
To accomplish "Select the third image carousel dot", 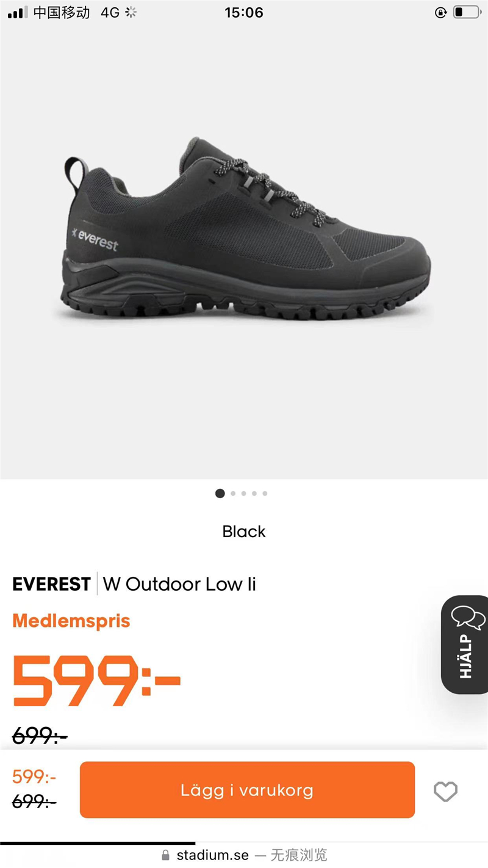I will [243, 493].
